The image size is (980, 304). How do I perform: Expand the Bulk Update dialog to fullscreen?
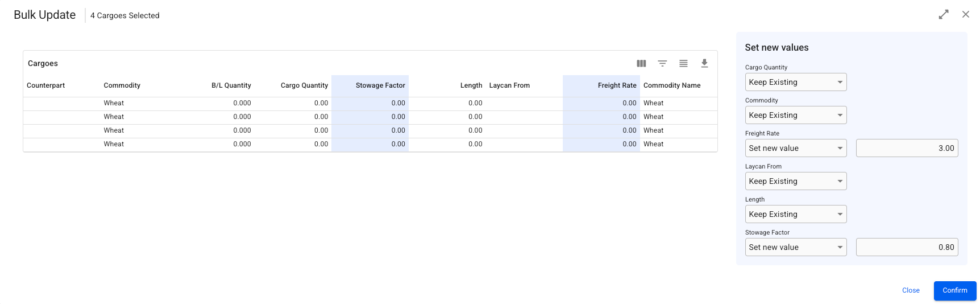point(944,14)
